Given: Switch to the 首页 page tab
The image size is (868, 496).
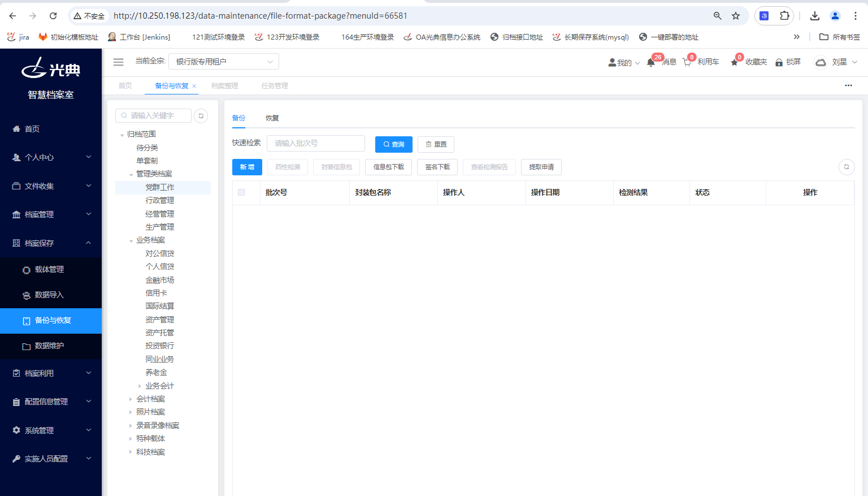Looking at the screenshot, I should [125, 86].
